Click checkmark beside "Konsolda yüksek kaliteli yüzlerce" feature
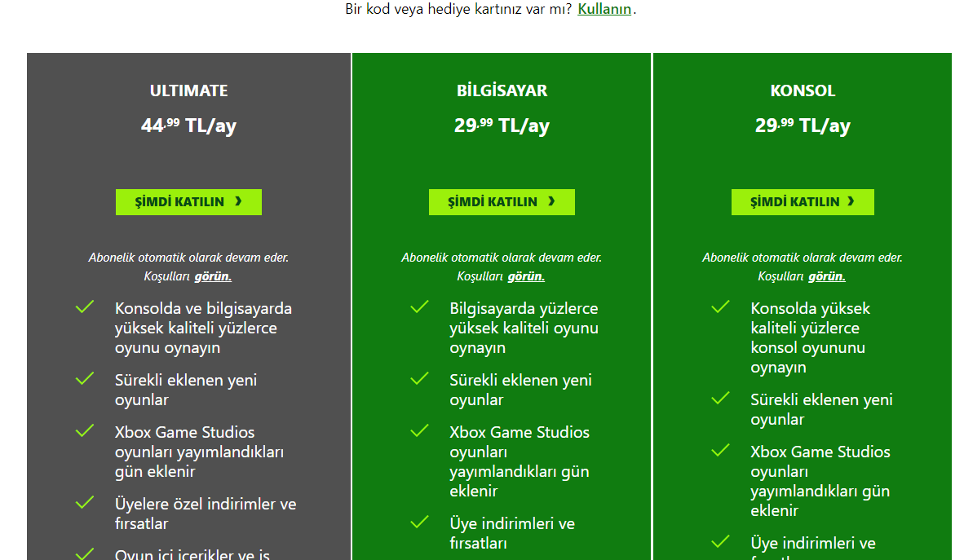The width and height of the screenshot is (964, 560). click(x=720, y=307)
